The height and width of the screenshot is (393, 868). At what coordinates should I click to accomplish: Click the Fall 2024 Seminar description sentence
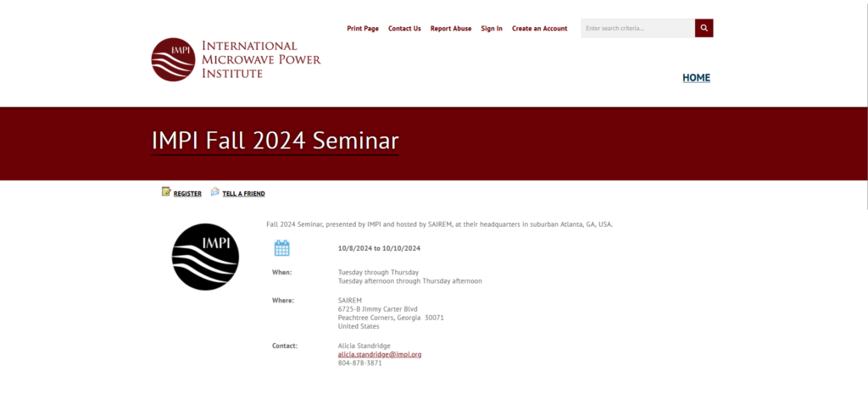coord(440,224)
